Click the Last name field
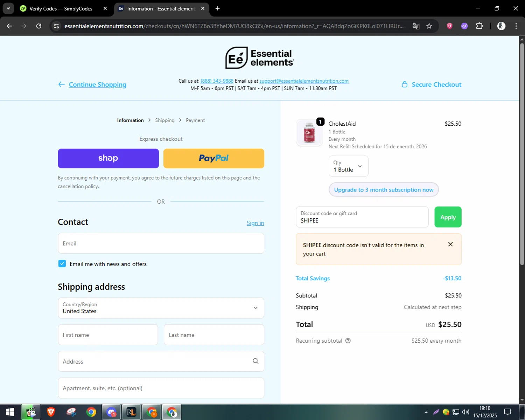Screen dimensions: 525x420 pyautogui.click(x=214, y=335)
